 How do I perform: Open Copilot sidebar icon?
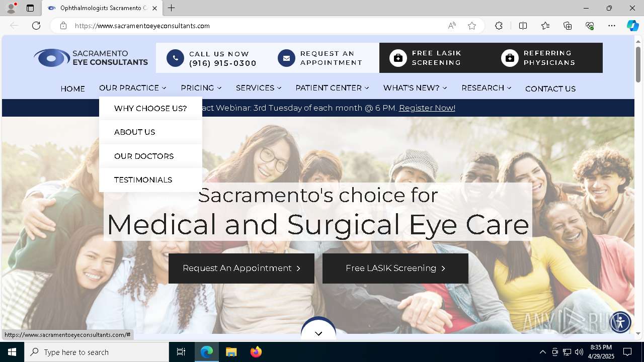click(633, 26)
